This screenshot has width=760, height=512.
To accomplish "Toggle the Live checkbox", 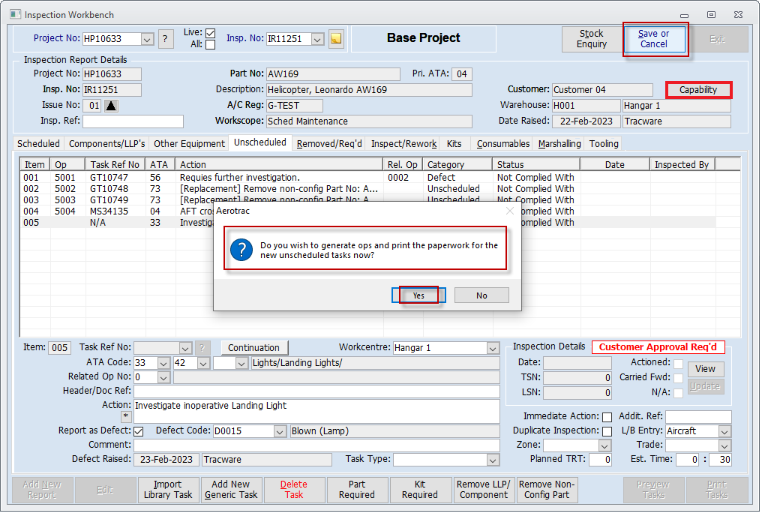I will 210,33.
